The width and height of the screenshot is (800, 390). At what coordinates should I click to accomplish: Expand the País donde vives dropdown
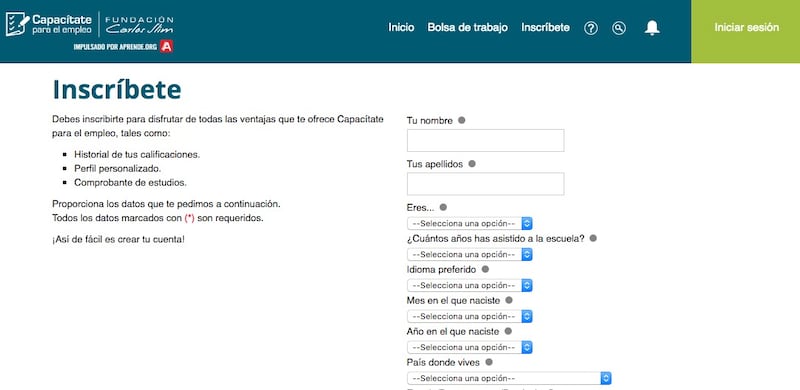[x=509, y=378]
